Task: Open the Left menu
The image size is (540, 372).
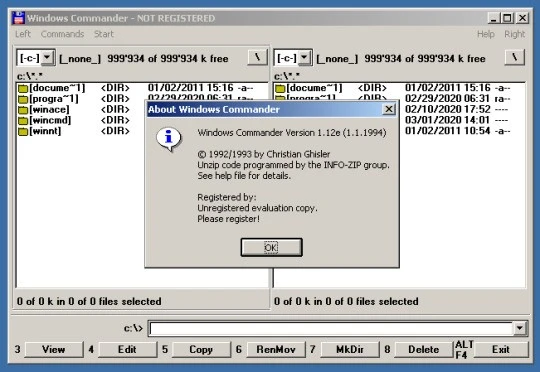Action: point(23,34)
